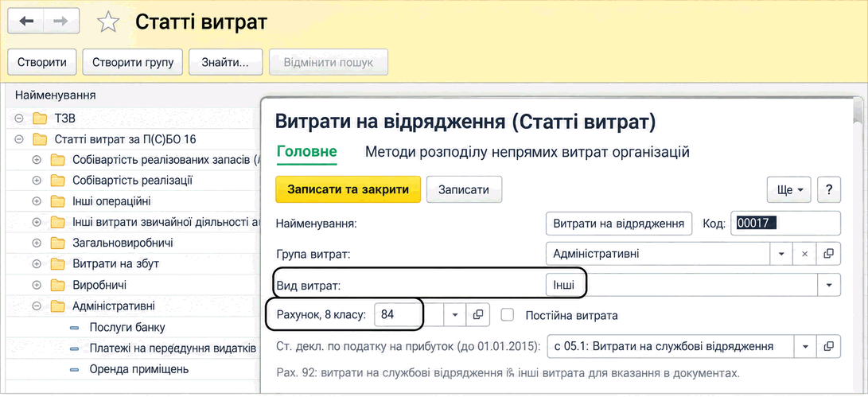Clear the Група витрат field with ×
868x397 pixels.
pyautogui.click(x=805, y=254)
